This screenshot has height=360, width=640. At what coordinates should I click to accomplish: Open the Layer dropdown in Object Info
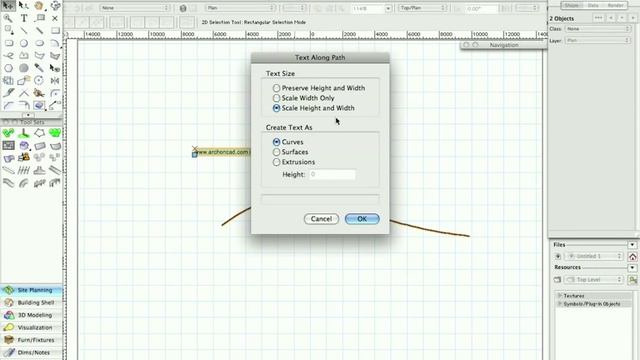coord(598,40)
